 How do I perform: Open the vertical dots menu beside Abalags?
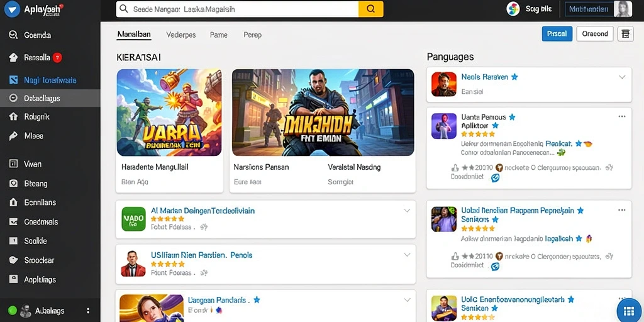click(x=88, y=311)
